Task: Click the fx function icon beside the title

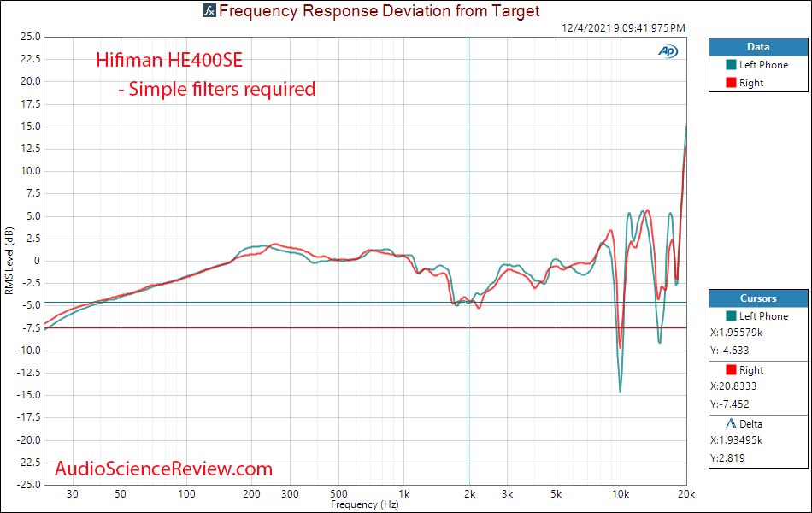Action: [x=209, y=10]
